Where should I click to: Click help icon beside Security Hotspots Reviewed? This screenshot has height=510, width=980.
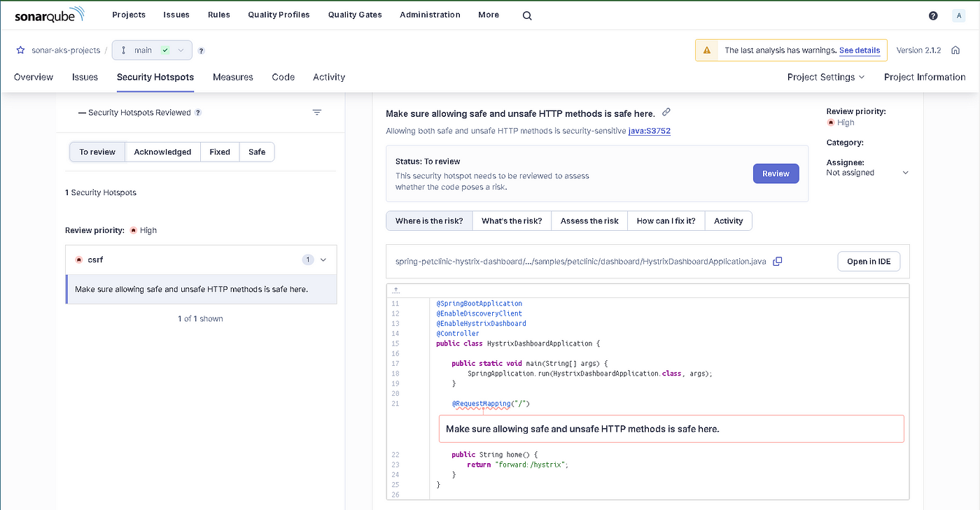pyautogui.click(x=198, y=113)
